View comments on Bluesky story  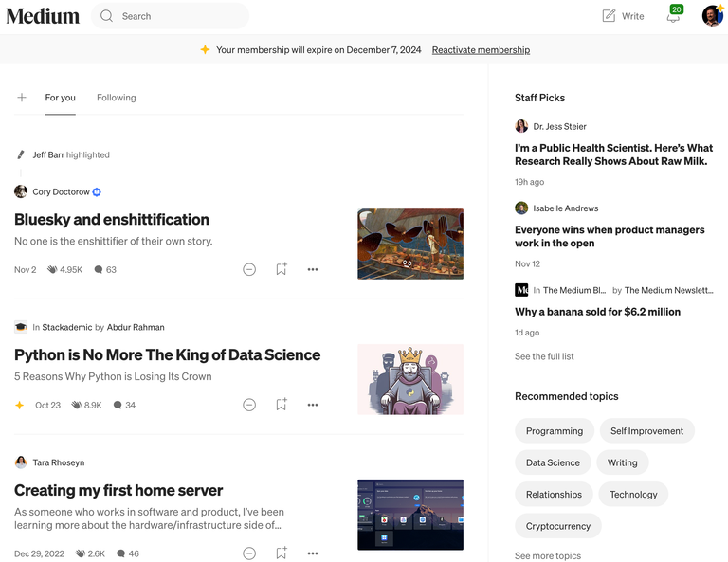(x=104, y=270)
